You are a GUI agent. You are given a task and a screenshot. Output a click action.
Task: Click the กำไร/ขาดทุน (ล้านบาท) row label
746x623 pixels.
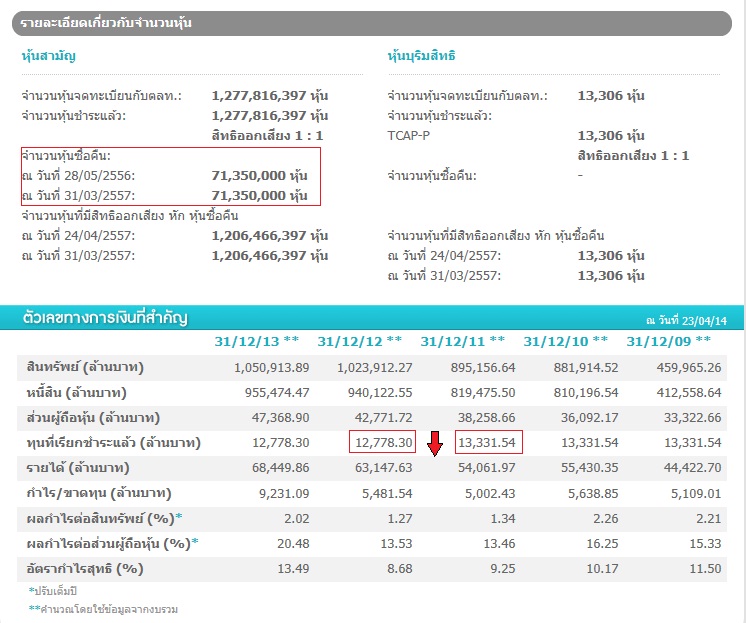pyautogui.click(x=99, y=493)
